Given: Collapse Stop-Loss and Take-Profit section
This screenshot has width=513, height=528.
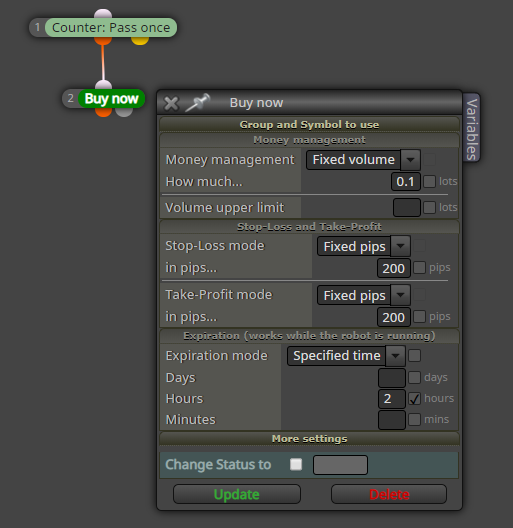Looking at the screenshot, I should (309, 227).
